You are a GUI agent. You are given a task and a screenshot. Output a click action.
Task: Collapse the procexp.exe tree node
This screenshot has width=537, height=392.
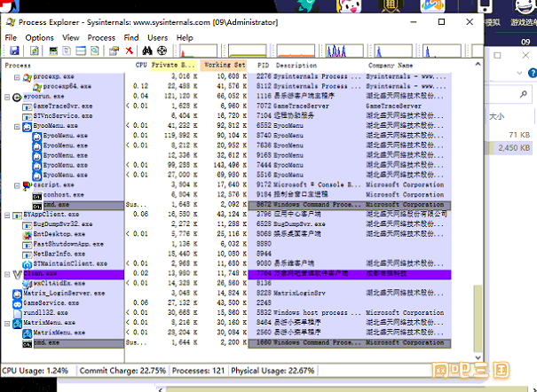(x=17, y=78)
